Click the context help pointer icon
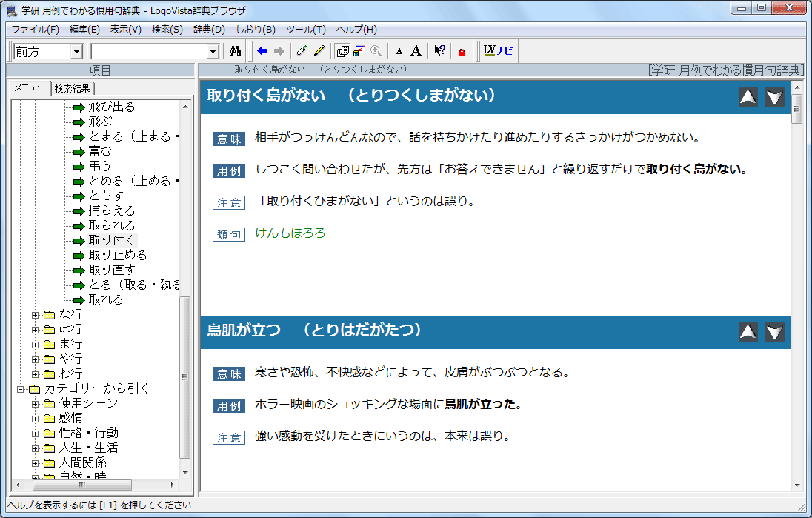This screenshot has height=518, width=812. click(439, 51)
